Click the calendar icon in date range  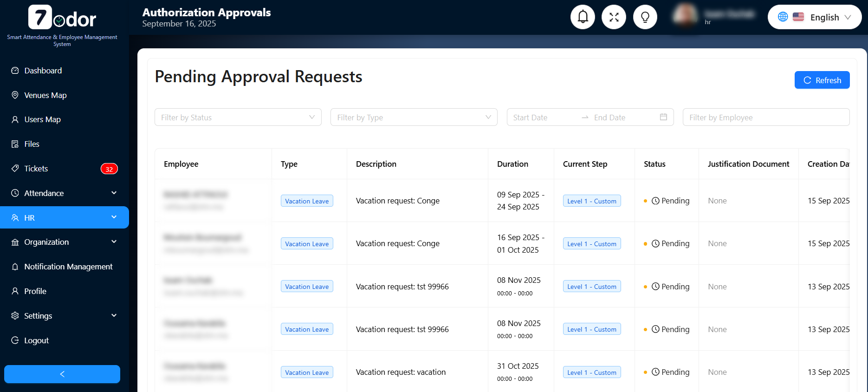coord(663,117)
